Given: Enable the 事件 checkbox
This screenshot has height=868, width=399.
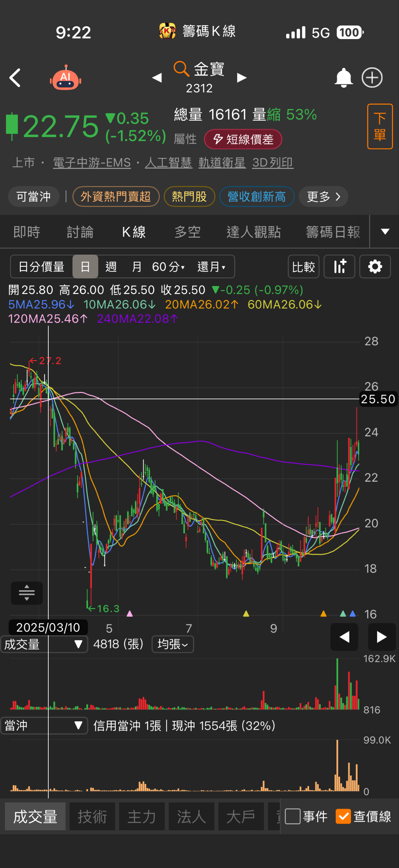Looking at the screenshot, I should [292, 816].
